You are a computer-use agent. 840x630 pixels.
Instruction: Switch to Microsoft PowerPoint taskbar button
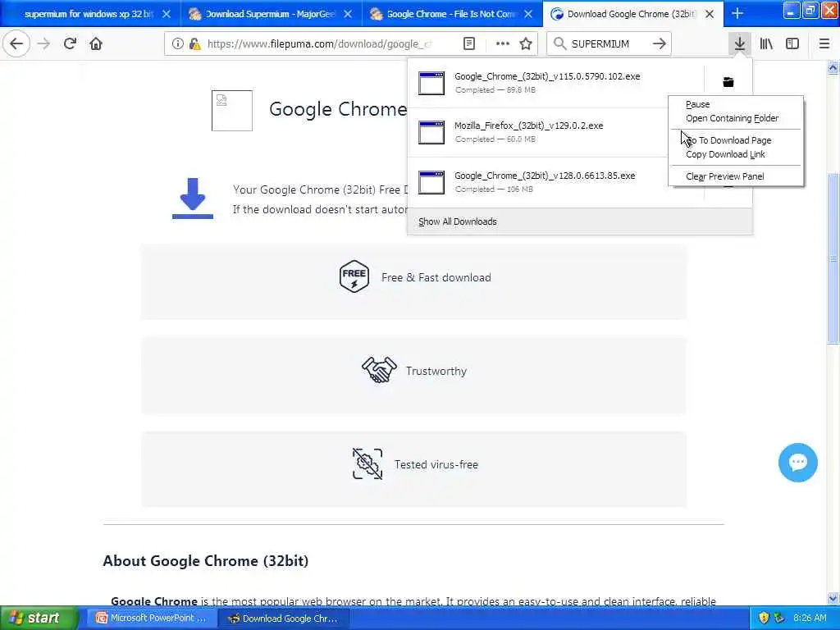[151, 618]
